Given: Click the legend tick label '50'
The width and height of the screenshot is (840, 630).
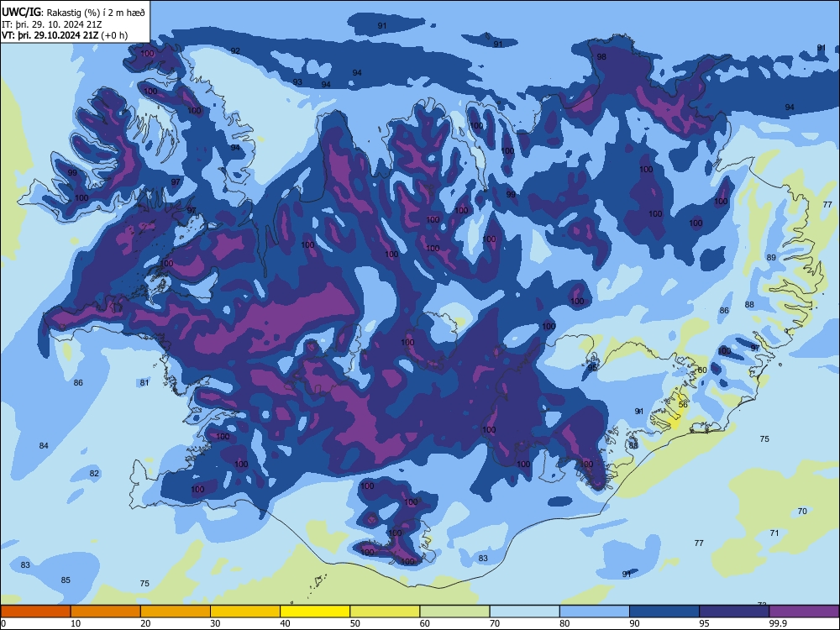Looking at the screenshot, I should 355,623.
